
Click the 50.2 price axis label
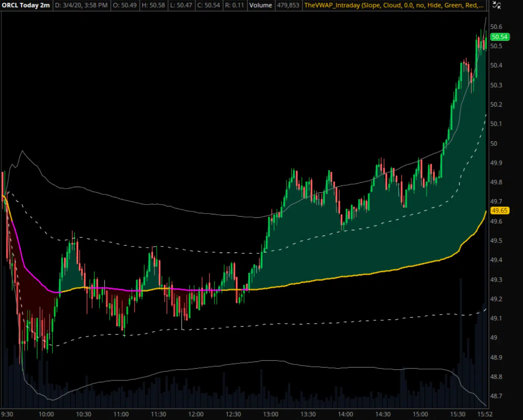point(496,104)
